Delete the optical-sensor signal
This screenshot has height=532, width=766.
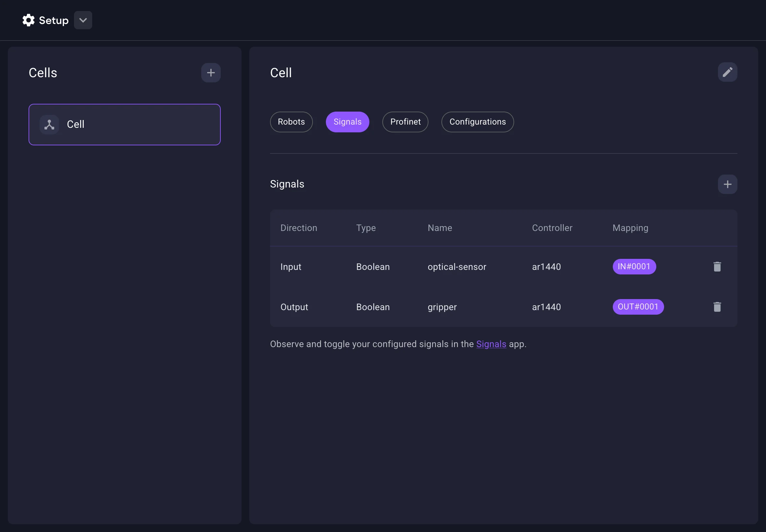pos(717,267)
